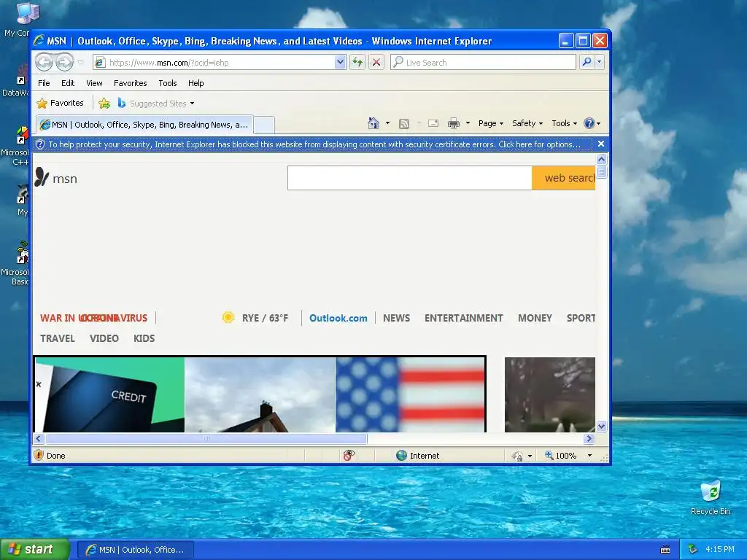Open the search provider dropdown arrow
Image resolution: width=747 pixels, height=560 pixels.
[x=600, y=62]
